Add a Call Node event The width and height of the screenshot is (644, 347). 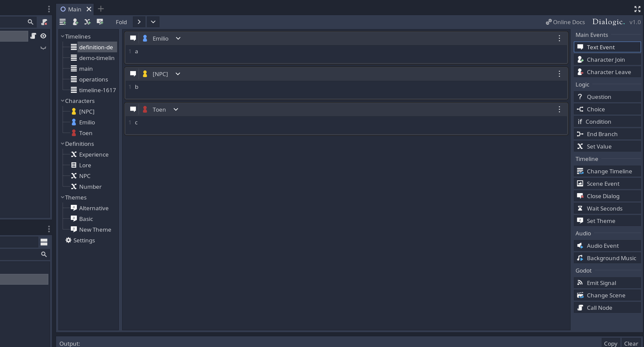pos(607,308)
